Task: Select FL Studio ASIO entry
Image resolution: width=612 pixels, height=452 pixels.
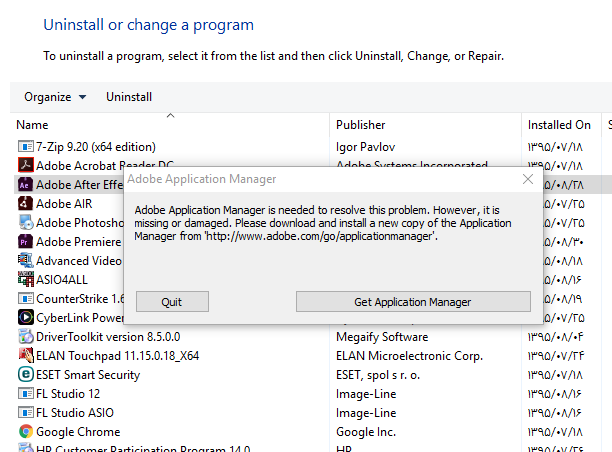Action: [x=75, y=413]
